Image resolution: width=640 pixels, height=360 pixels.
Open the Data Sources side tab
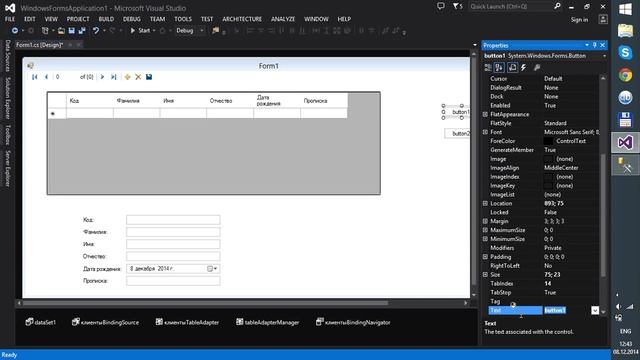click(x=7, y=56)
